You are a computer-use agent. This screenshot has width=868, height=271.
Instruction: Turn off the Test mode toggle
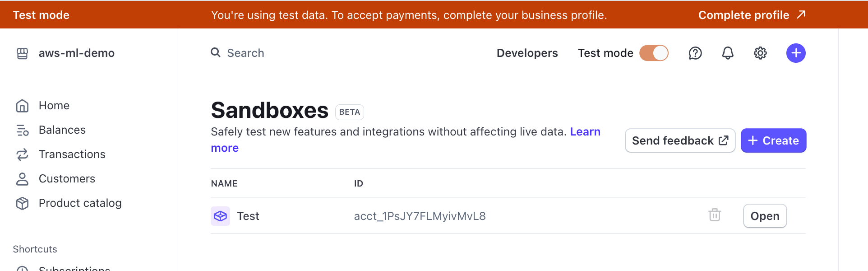pos(654,53)
